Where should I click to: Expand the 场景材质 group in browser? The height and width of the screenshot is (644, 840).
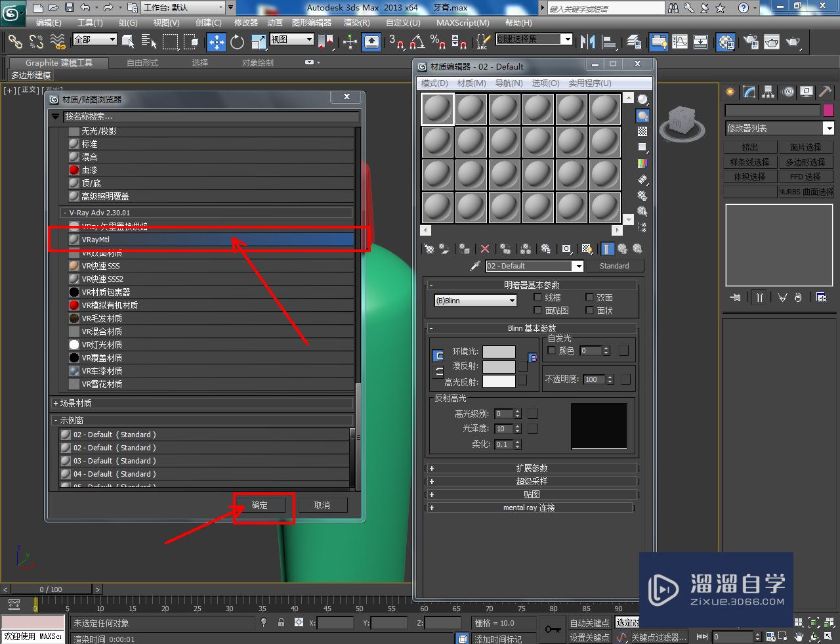click(x=202, y=403)
